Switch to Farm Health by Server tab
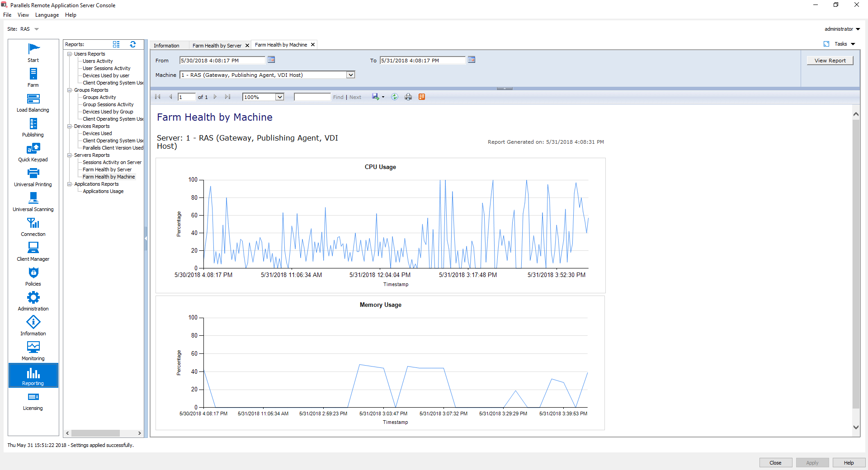The width and height of the screenshot is (868, 470). click(x=217, y=46)
